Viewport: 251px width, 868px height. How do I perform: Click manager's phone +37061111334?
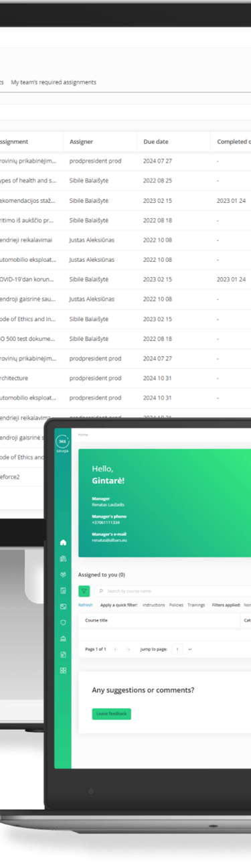pyautogui.click(x=106, y=522)
